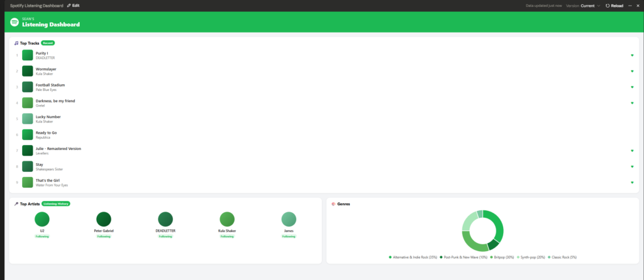The height and width of the screenshot is (280, 644).
Task: Select the James artist avatar
Action: point(289,219)
